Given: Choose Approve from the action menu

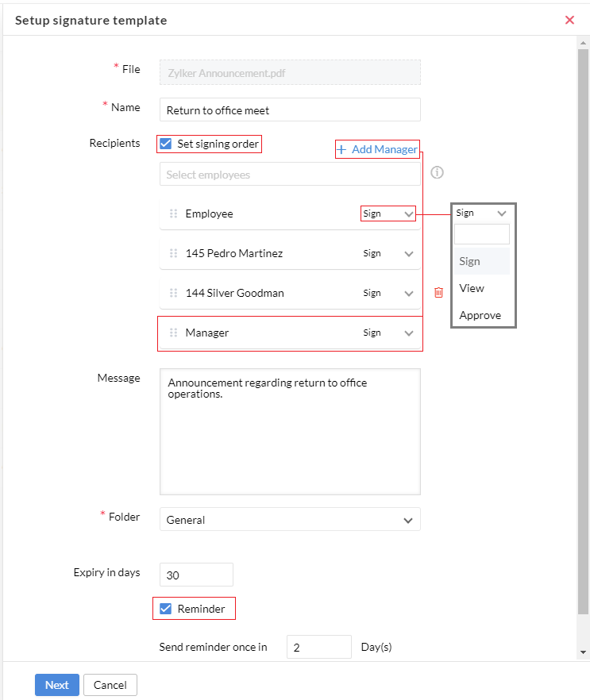Looking at the screenshot, I should point(480,315).
